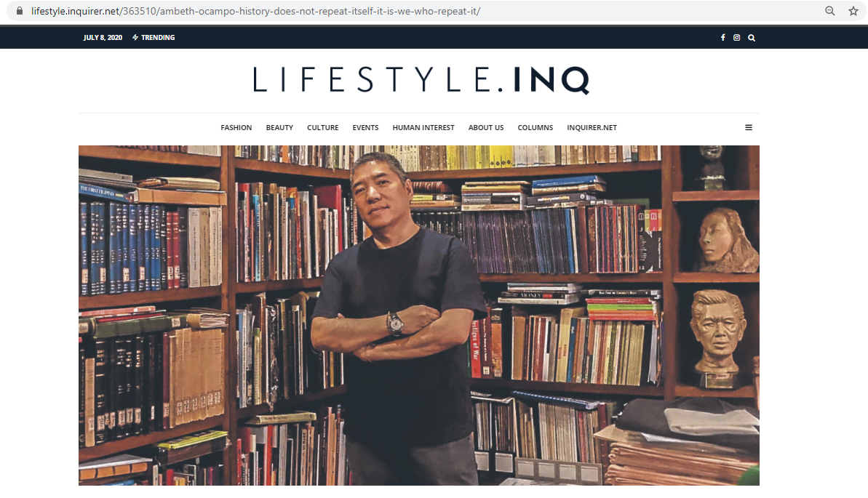Select the Culture navigation item
The height and width of the screenshot is (498, 868).
click(x=323, y=128)
